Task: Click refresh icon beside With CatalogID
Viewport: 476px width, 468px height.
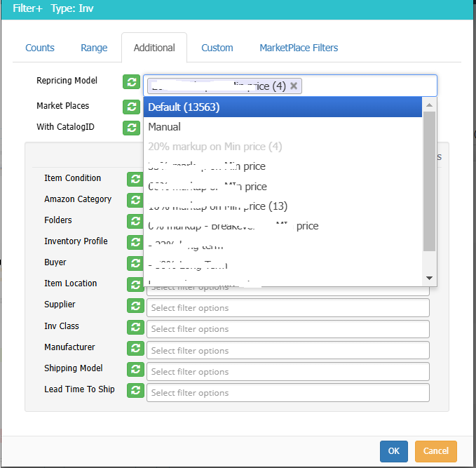Action: 131,128
